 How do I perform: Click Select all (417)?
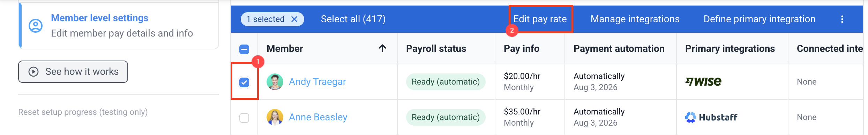coord(353,19)
